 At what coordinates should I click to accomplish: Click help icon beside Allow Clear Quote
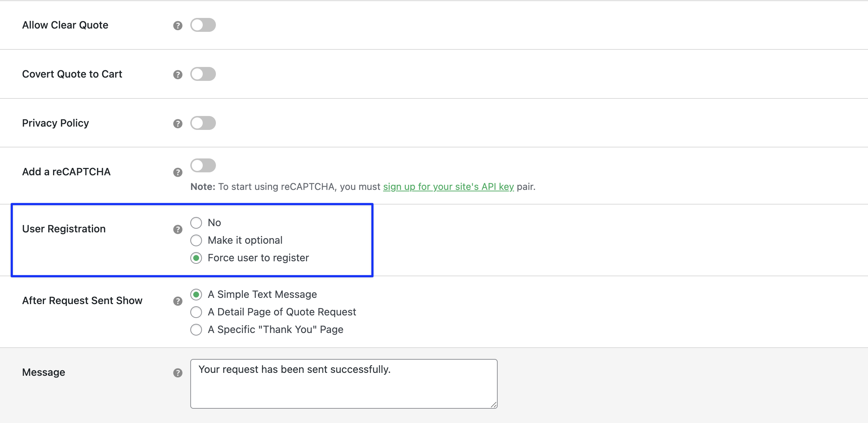click(x=178, y=26)
